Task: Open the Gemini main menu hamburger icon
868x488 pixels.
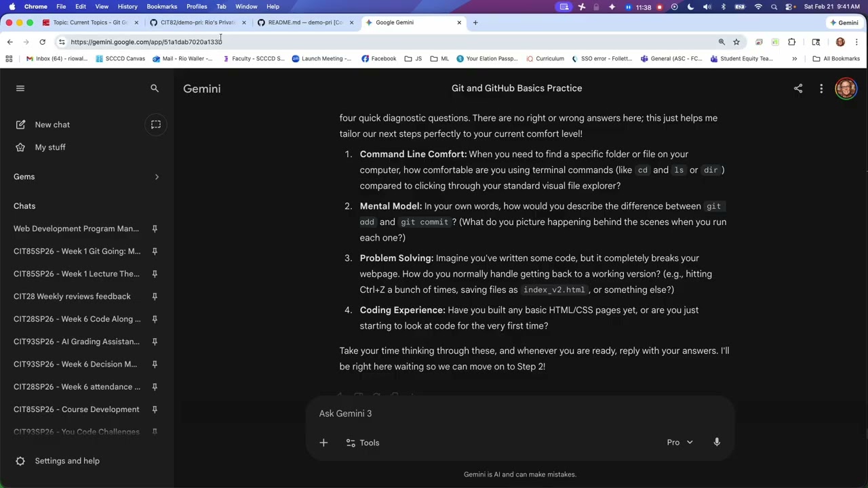Action: [x=20, y=88]
